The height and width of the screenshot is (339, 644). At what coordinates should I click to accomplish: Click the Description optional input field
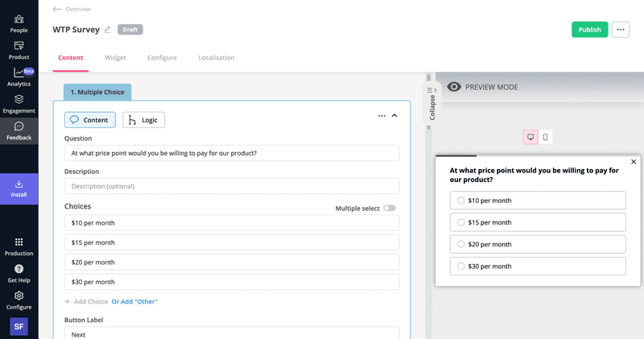click(x=232, y=186)
